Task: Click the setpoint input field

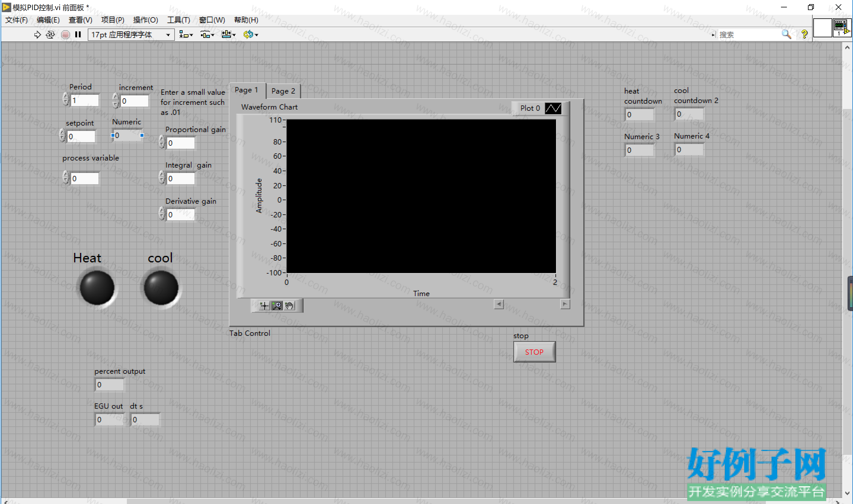Action: click(81, 137)
